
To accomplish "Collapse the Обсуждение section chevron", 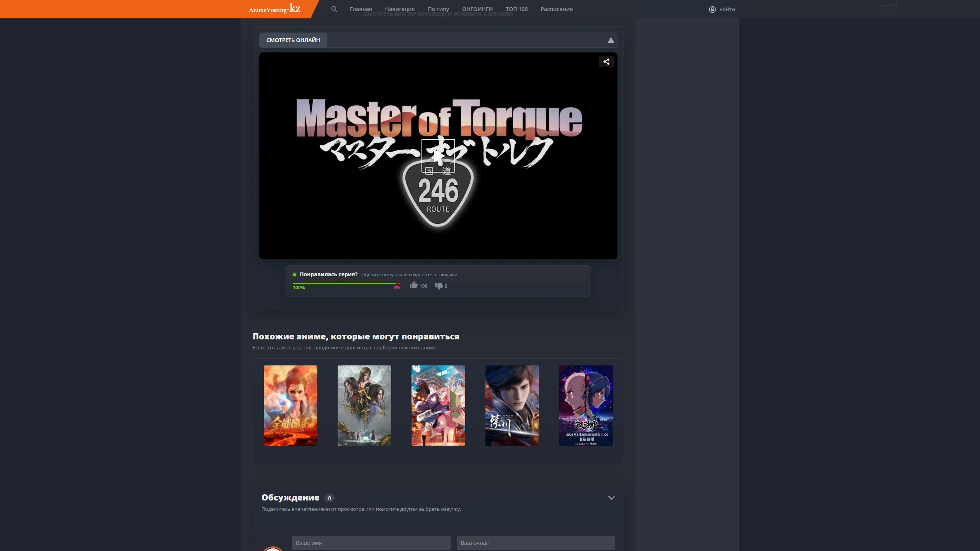I will pyautogui.click(x=611, y=498).
